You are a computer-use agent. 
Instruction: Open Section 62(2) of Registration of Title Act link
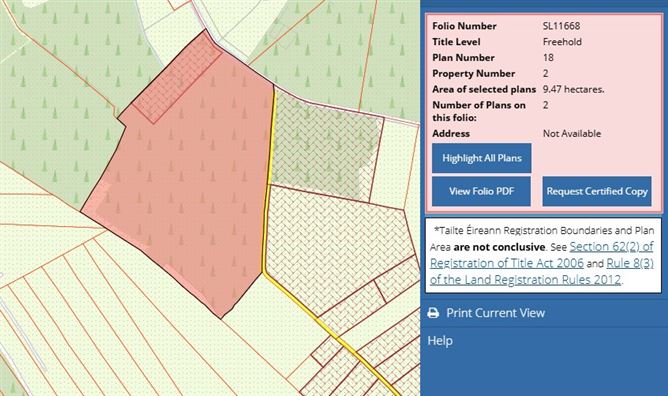[541, 255]
